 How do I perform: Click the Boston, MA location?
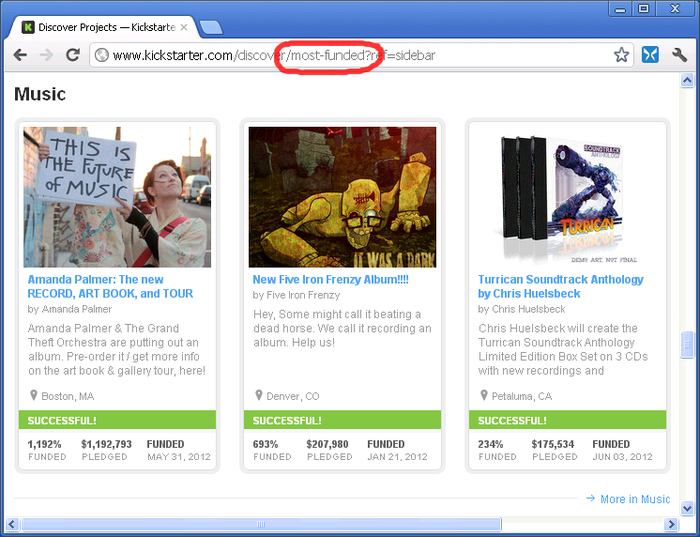point(67,396)
